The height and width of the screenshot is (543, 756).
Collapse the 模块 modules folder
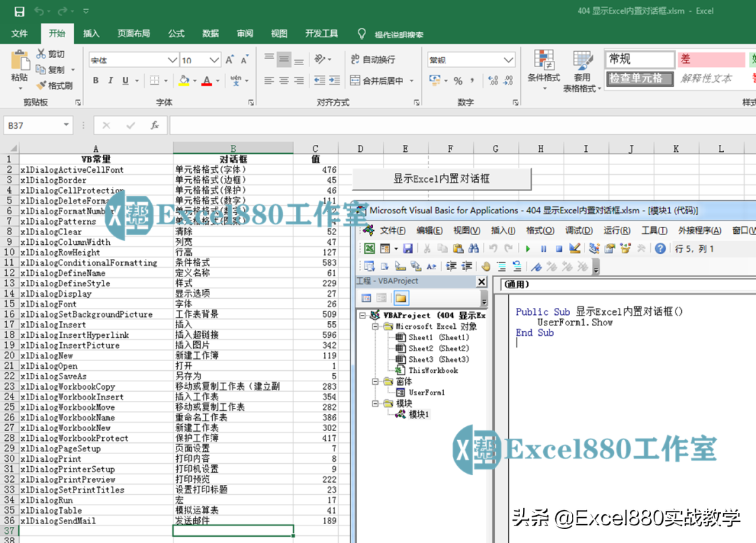click(376, 403)
